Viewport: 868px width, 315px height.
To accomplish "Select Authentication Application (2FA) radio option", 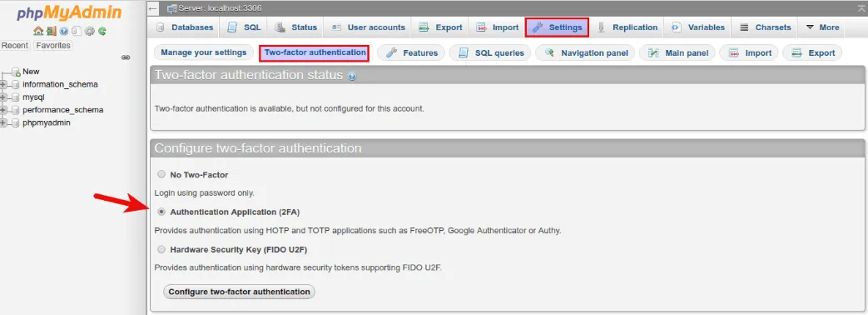I will 161,212.
